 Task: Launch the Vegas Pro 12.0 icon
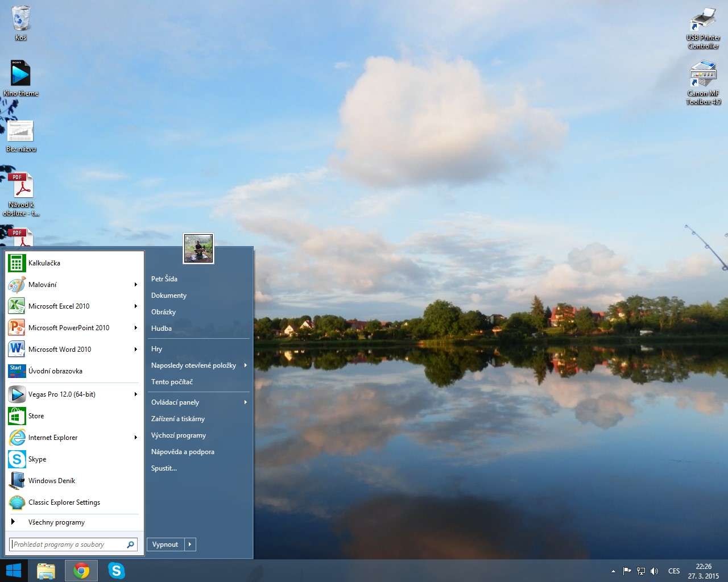(x=17, y=394)
